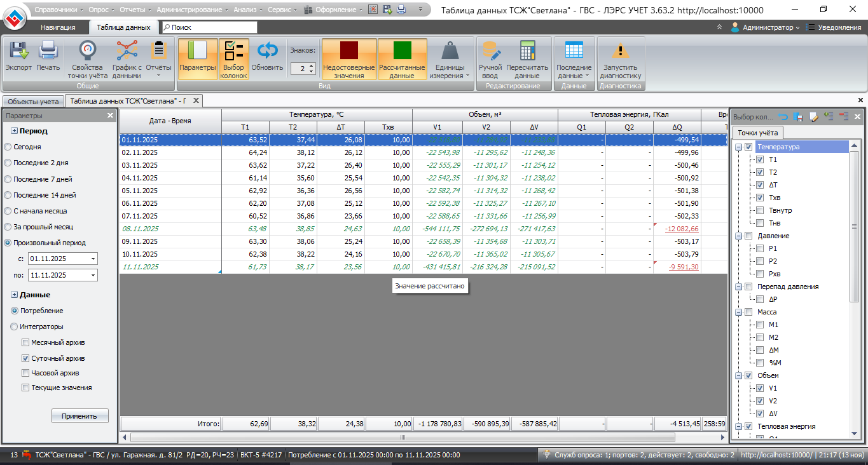Screen dimensions: 868x465
Task: Open Ручной ввод editing tool
Action: point(490,52)
